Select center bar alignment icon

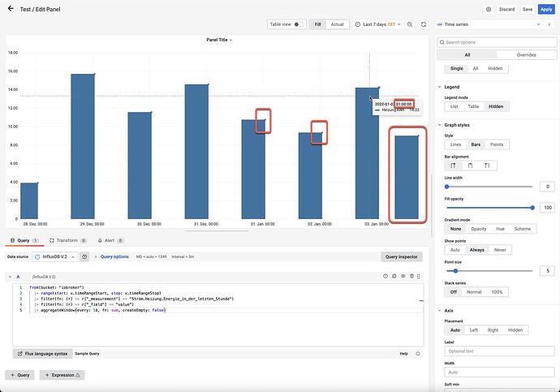point(470,166)
